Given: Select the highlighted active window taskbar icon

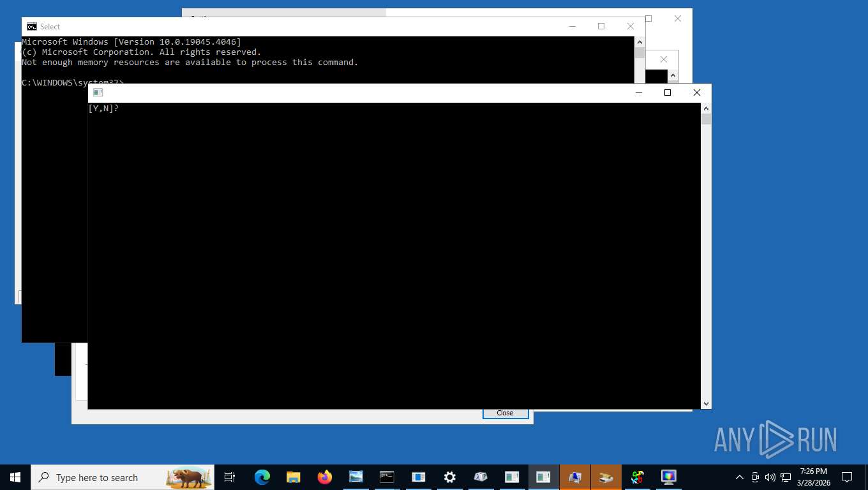Looking at the screenshot, I should 543,477.
